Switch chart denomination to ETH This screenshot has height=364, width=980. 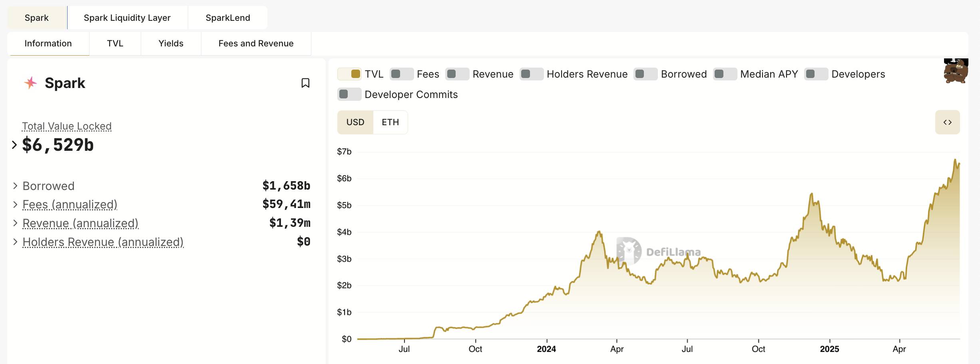click(x=390, y=122)
